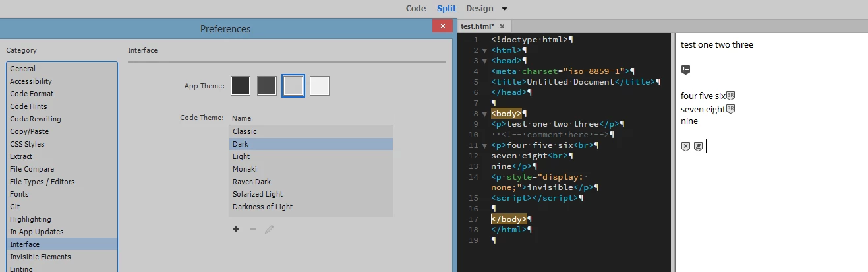Viewport: 868px width, 272px height.
Task: Click the title tag line in code view
Action: 575,82
